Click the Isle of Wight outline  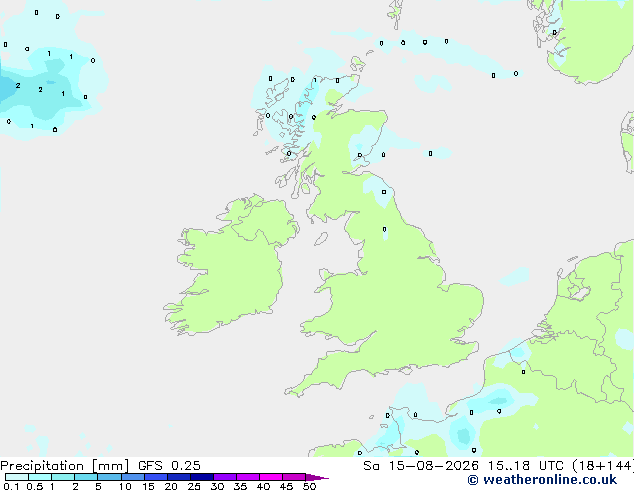tap(404, 370)
